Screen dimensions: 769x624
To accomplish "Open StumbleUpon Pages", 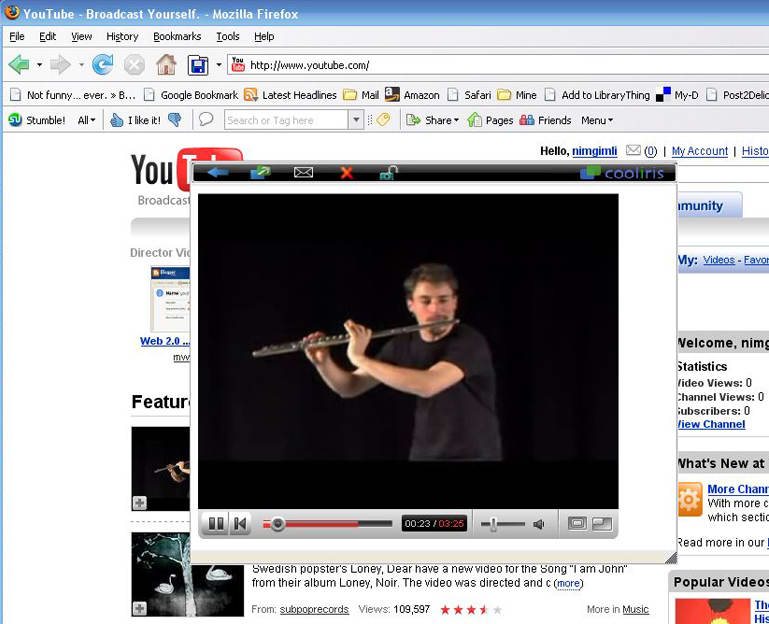I will pyautogui.click(x=490, y=120).
